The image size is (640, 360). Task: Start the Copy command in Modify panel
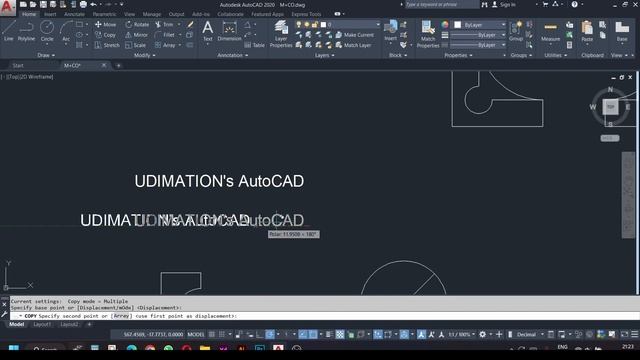click(x=105, y=35)
